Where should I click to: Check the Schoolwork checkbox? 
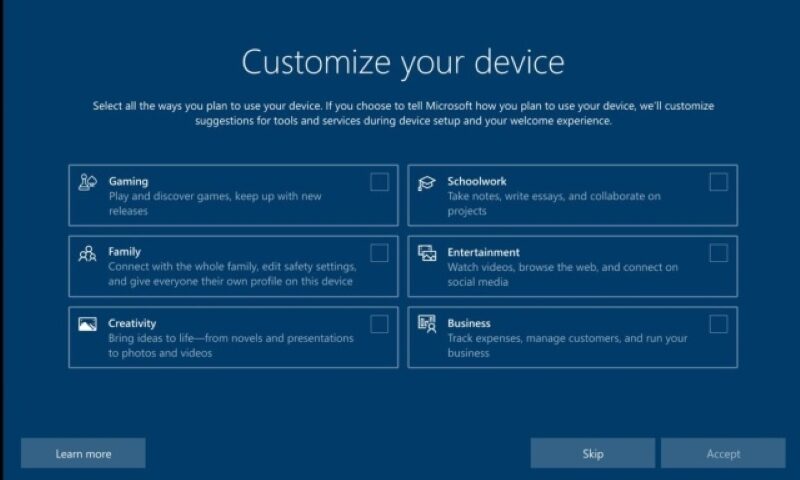point(718,182)
